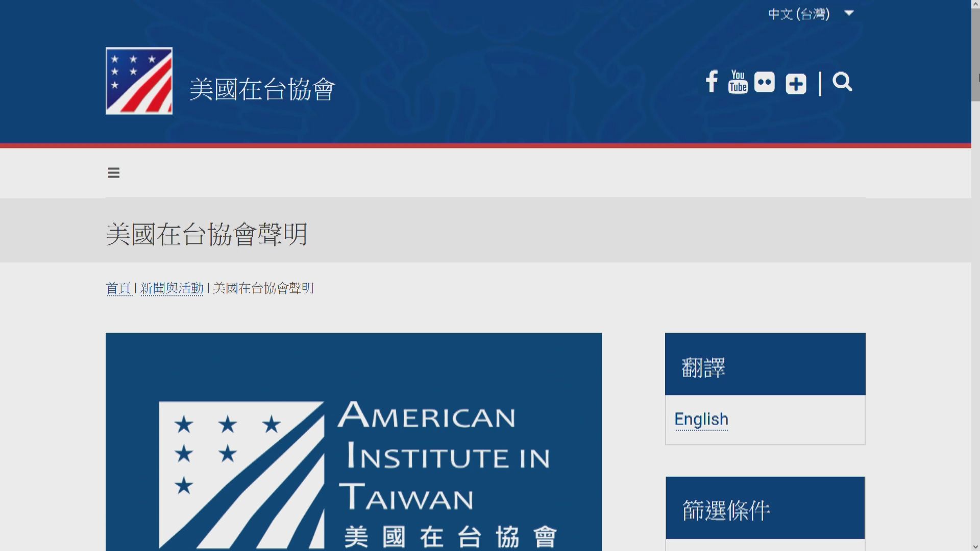Click the plus more-social-links icon

796,84
